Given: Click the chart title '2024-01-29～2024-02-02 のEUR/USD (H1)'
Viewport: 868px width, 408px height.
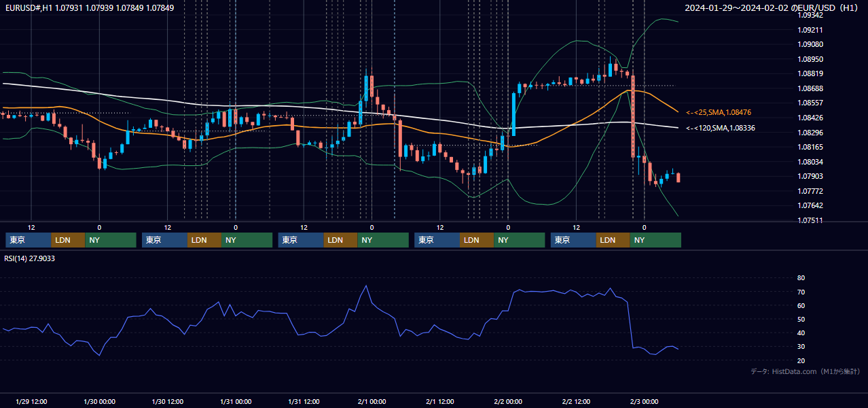Looking at the screenshot, I should tap(773, 7).
